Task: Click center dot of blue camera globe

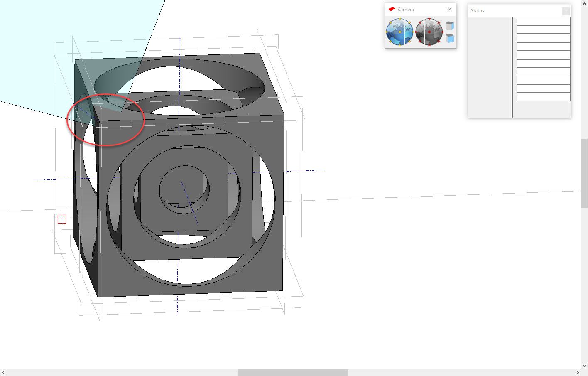Action: pyautogui.click(x=400, y=32)
